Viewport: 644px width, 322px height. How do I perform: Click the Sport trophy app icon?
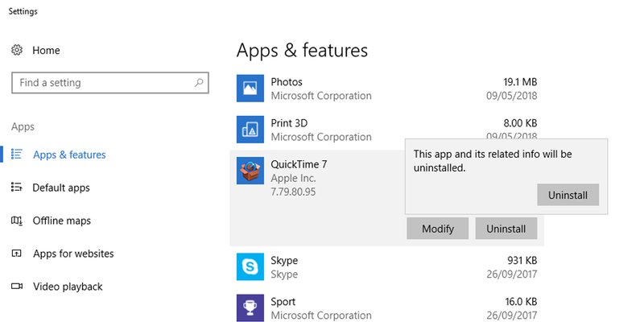point(250,308)
